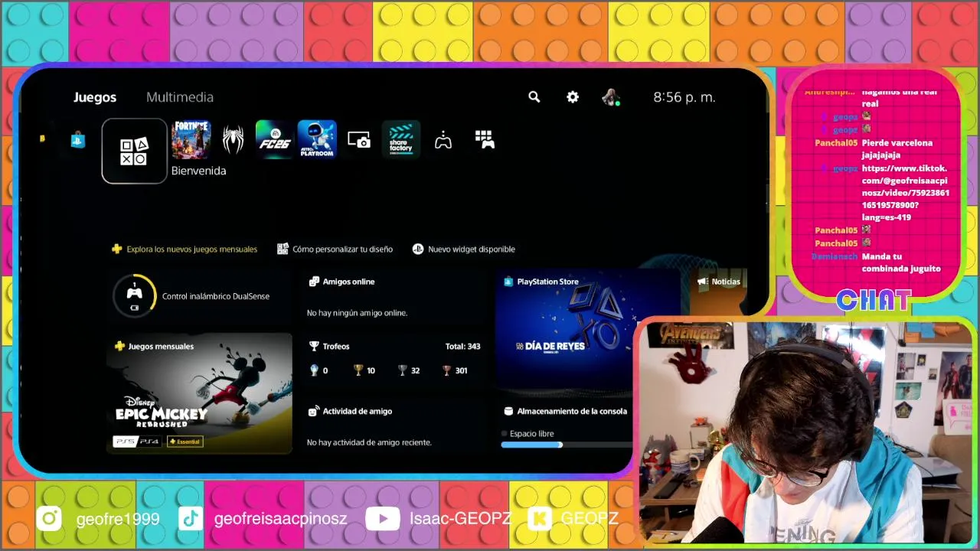
Task: Click the console storage disk icon
Action: click(x=508, y=412)
